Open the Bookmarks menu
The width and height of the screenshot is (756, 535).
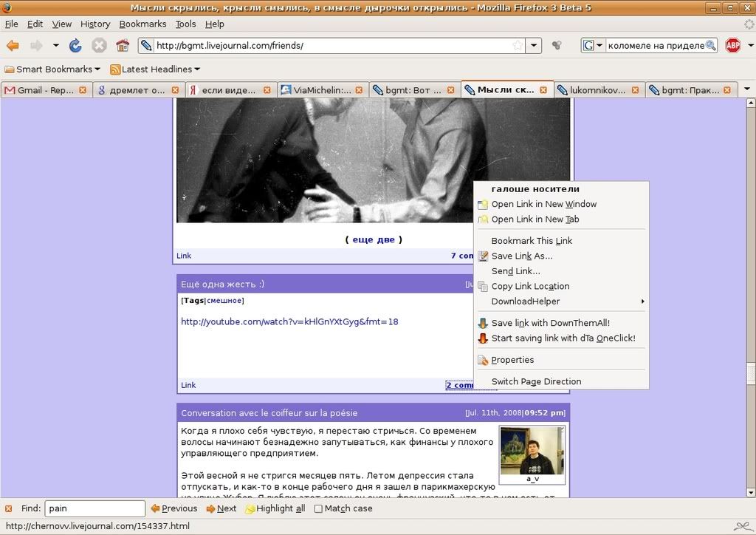coord(142,24)
